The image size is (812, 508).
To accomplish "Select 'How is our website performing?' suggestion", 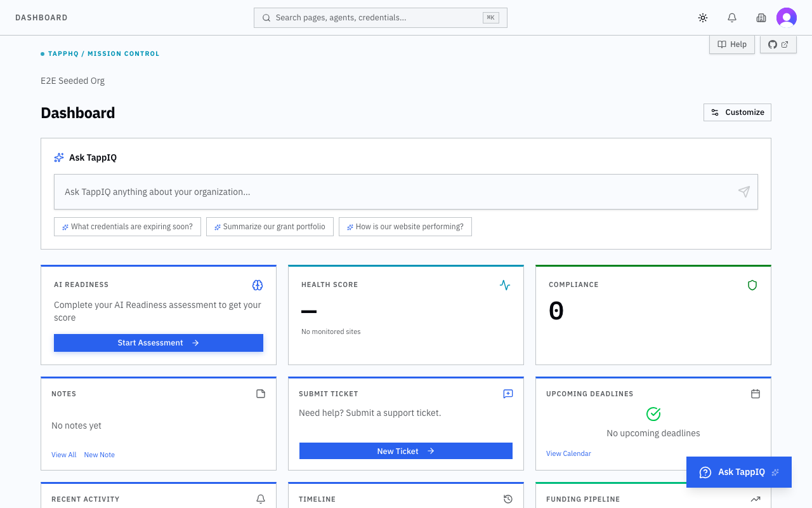I will [x=405, y=227].
